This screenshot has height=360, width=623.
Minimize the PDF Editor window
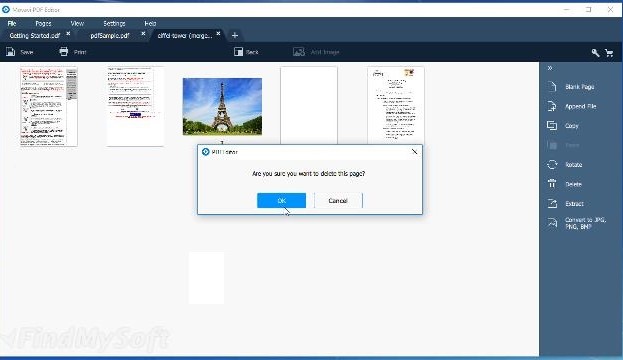point(567,9)
